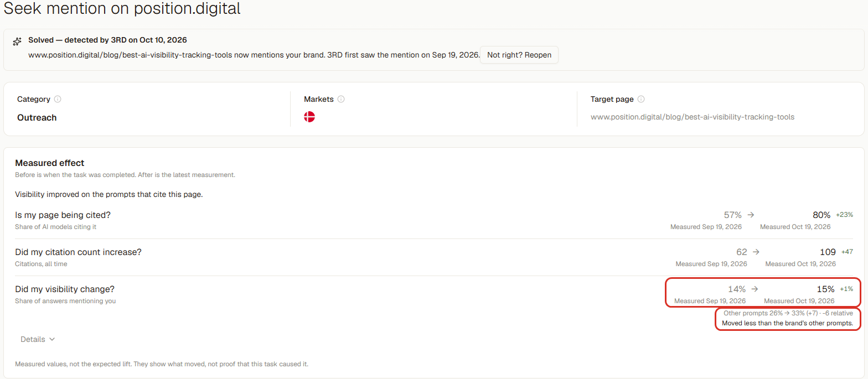868x379 pixels.
Task: Open the info icon next to Target page
Action: tap(641, 100)
